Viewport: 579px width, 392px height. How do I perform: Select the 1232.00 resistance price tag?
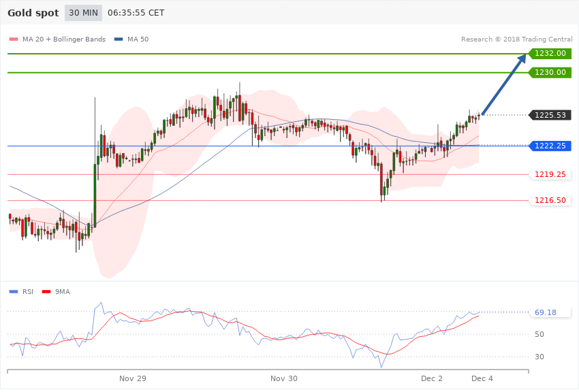[550, 54]
